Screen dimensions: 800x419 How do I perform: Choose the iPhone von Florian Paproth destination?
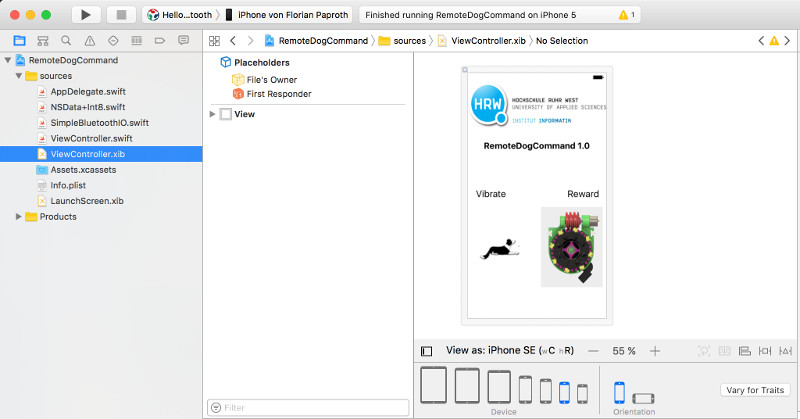click(x=287, y=15)
